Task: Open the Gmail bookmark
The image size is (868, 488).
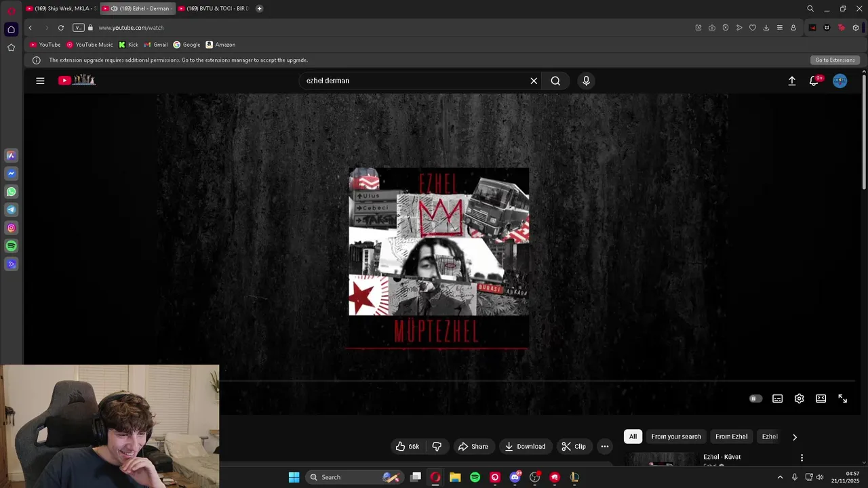Action: point(156,45)
